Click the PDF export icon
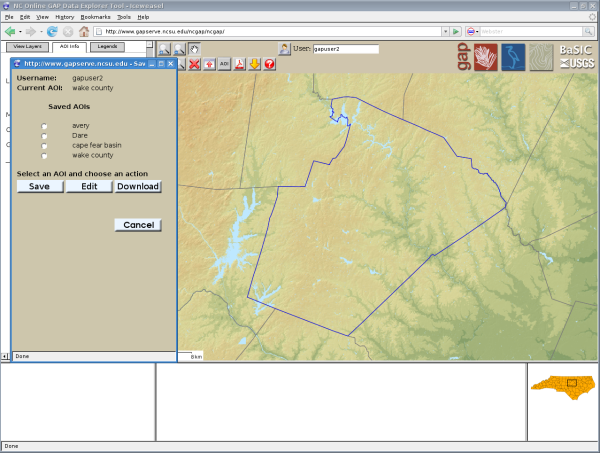Image resolution: width=600 pixels, height=453 pixels. coord(240,64)
